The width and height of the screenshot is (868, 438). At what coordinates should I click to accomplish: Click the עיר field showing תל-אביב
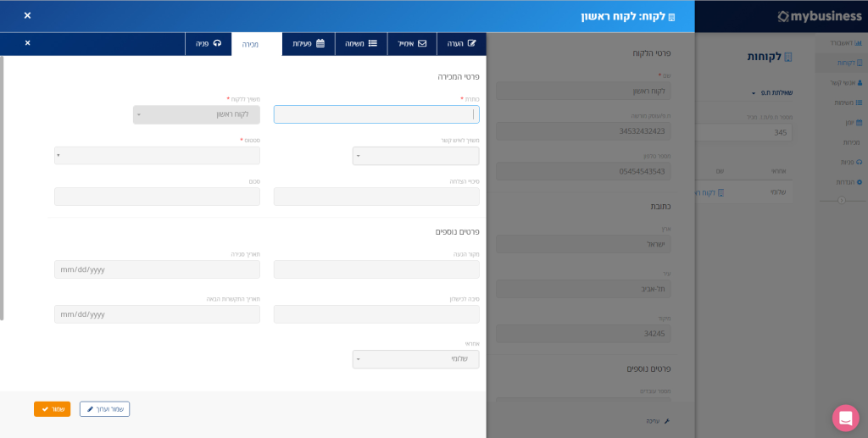click(583, 289)
